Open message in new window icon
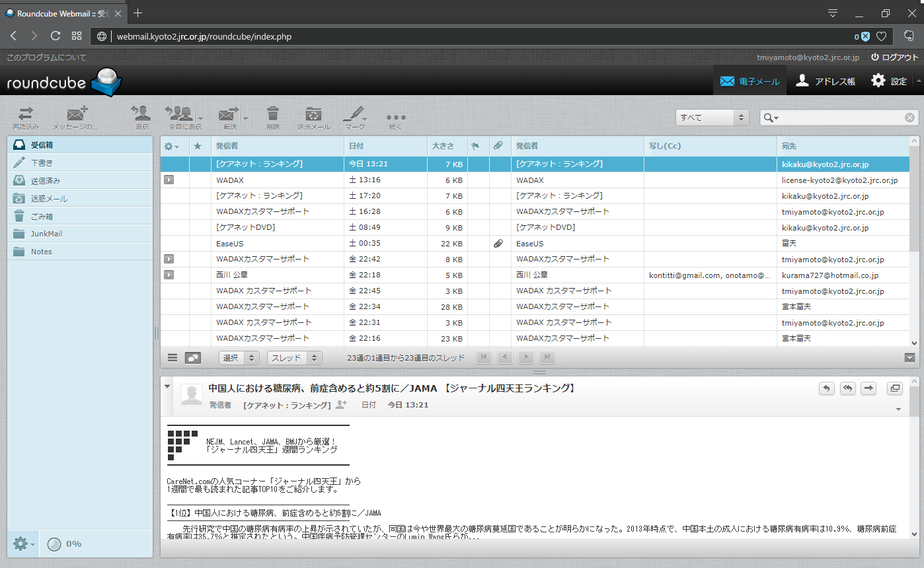Screen dimensions: 924x568 896,388
